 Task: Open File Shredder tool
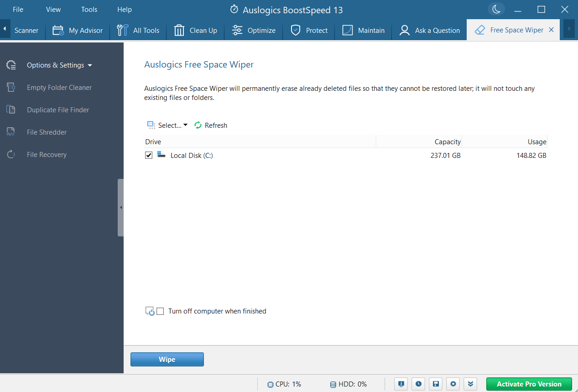coord(47,132)
